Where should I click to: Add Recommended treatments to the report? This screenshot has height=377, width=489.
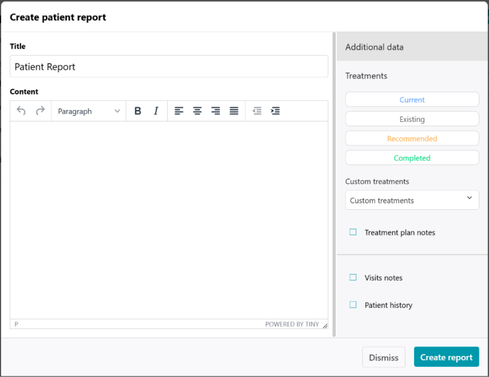[x=412, y=138]
